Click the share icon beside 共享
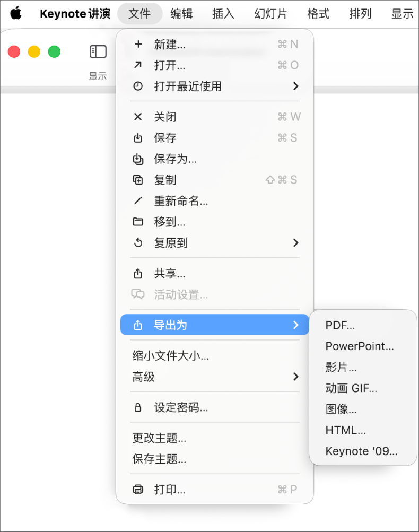 point(138,274)
